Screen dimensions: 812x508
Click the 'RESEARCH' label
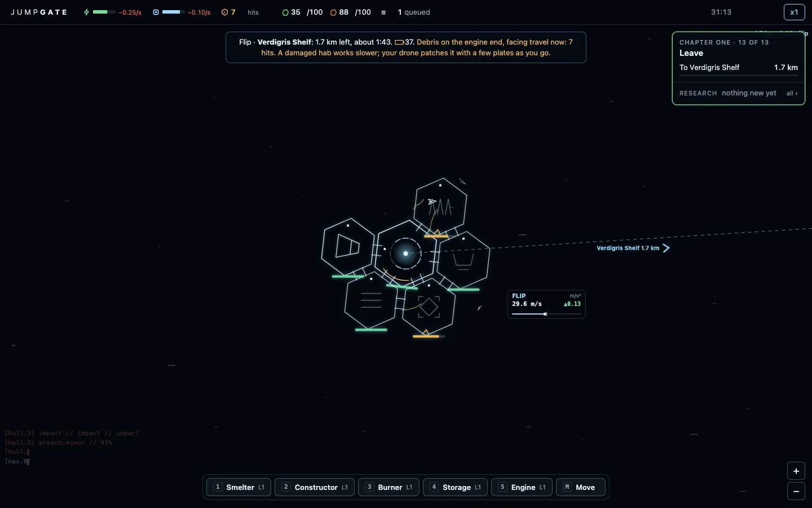tap(698, 93)
